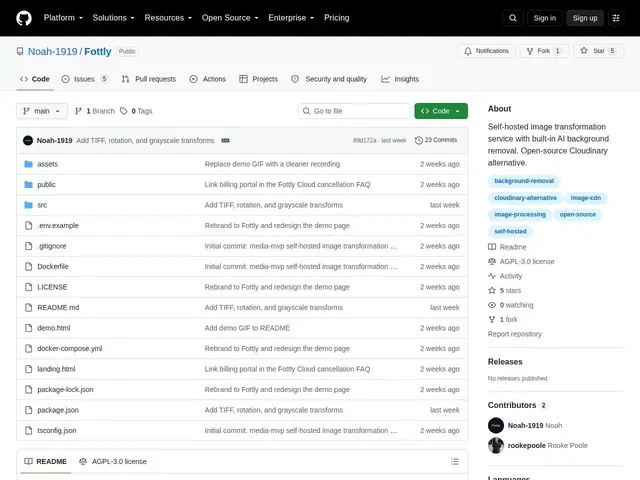Click the bell Notifications button
Viewport: 640px width, 480px height.
click(486, 51)
